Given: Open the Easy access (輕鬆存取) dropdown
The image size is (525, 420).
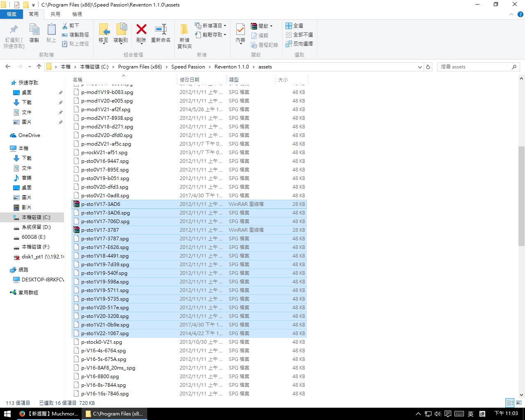Looking at the screenshot, I should tap(210, 35).
